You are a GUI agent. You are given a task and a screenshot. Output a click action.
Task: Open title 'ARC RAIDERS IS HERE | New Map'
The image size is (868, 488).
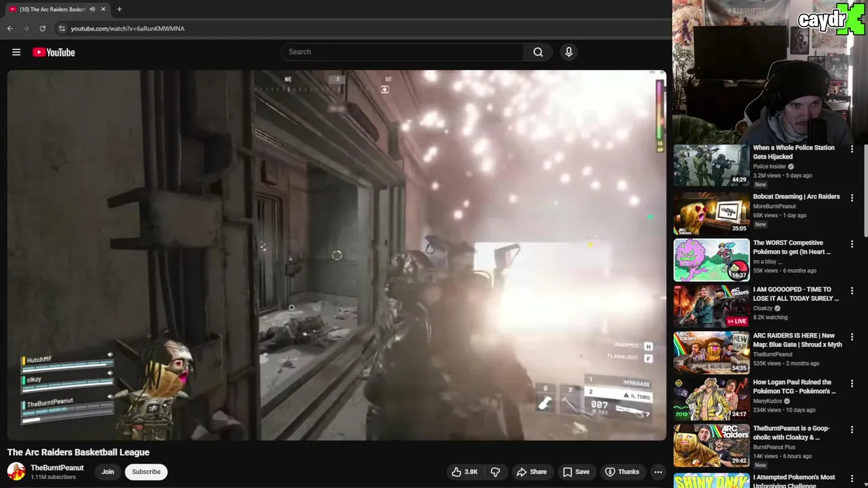point(797,340)
